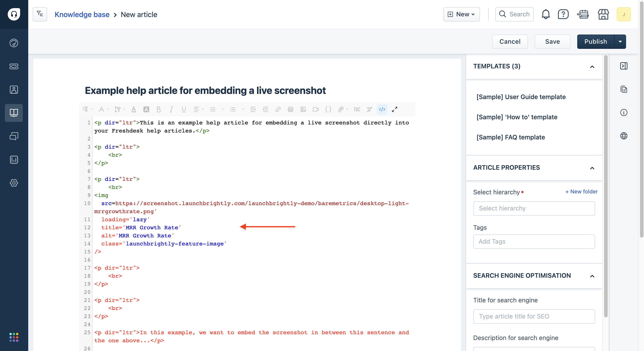This screenshot has height=351, width=644.
Task: Open the Select hierarchy field
Action: 534,208
